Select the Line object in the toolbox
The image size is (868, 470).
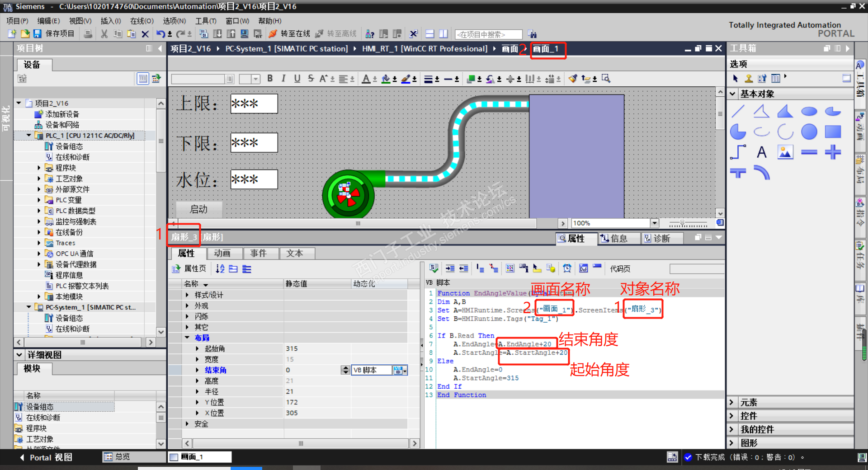coord(738,111)
